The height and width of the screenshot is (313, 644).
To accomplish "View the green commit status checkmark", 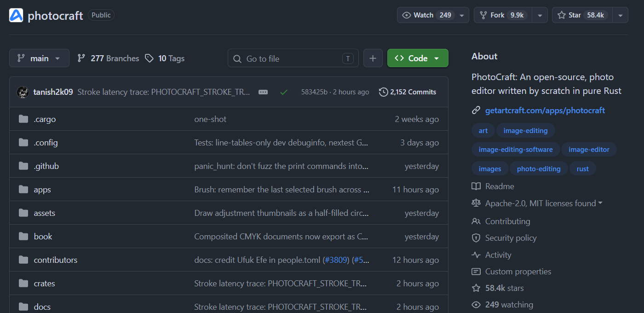I will click(284, 92).
